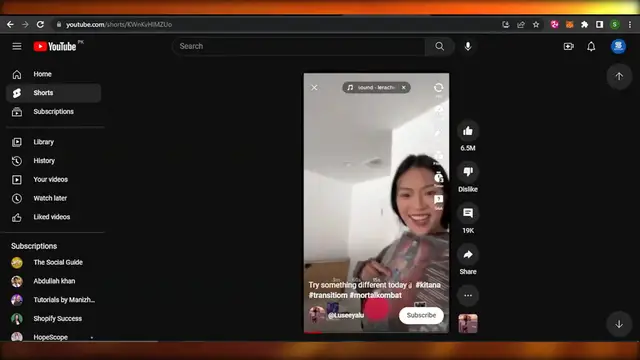Image resolution: width=640 pixels, height=360 pixels.
Task: Go to next short with down arrow
Action: coord(619,324)
